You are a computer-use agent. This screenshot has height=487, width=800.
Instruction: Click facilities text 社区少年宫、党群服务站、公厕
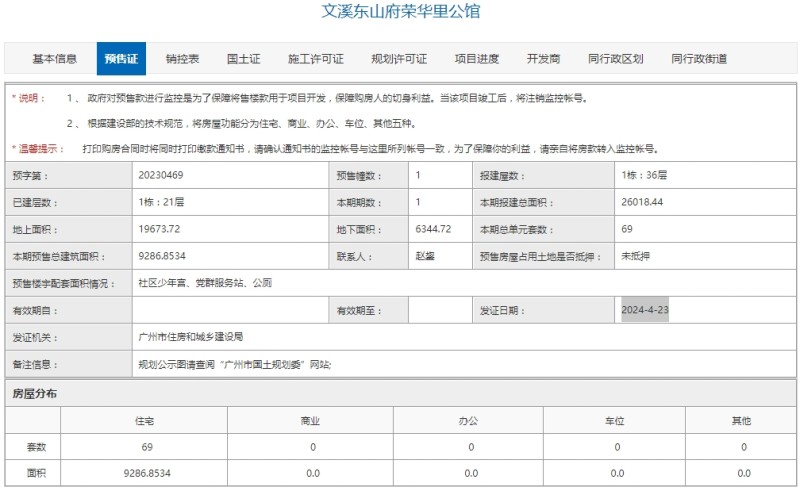205,283
